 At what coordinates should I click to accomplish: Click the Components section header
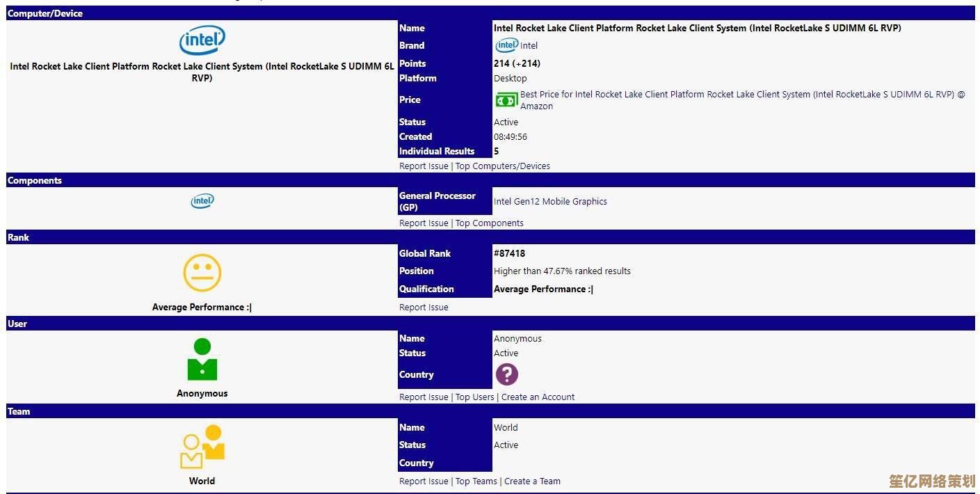[490, 180]
